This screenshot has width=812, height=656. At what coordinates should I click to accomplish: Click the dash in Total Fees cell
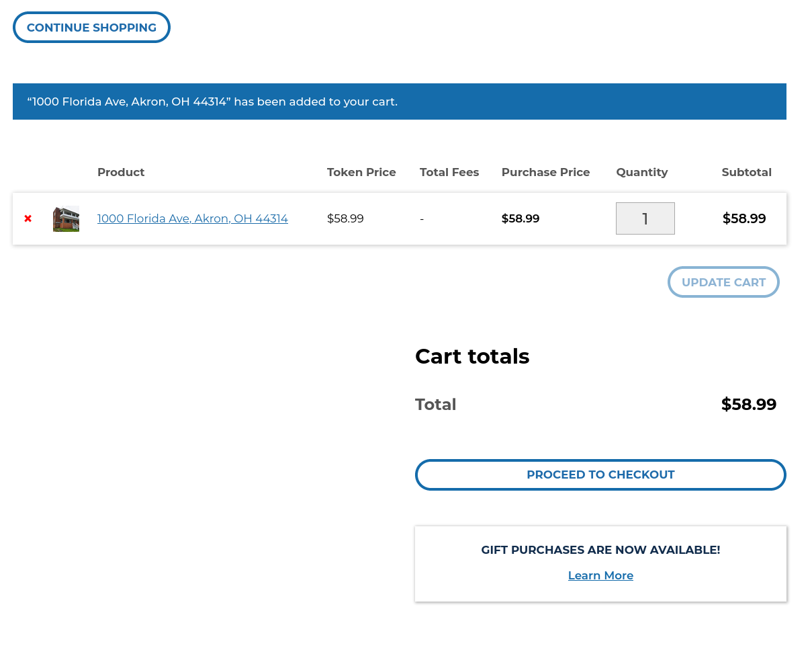[x=422, y=219]
